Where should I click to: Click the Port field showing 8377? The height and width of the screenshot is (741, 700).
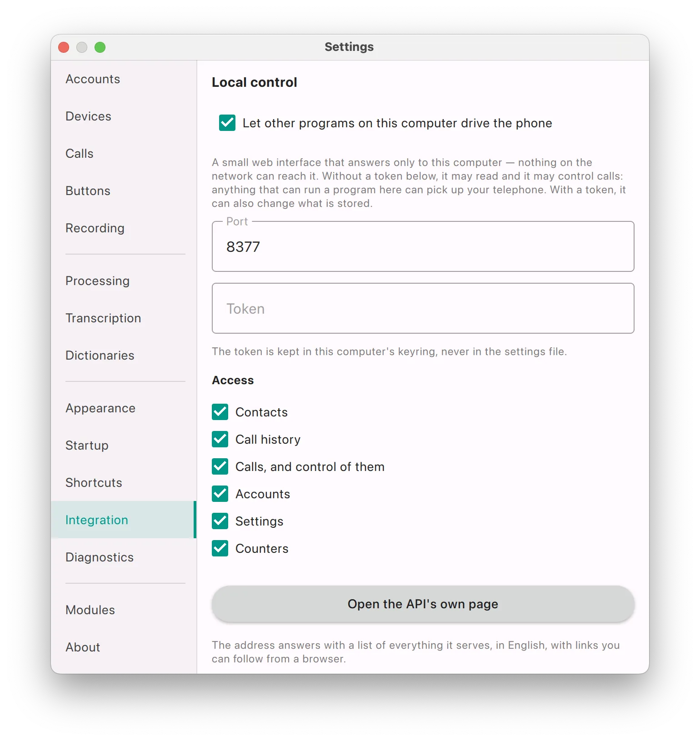click(x=423, y=246)
